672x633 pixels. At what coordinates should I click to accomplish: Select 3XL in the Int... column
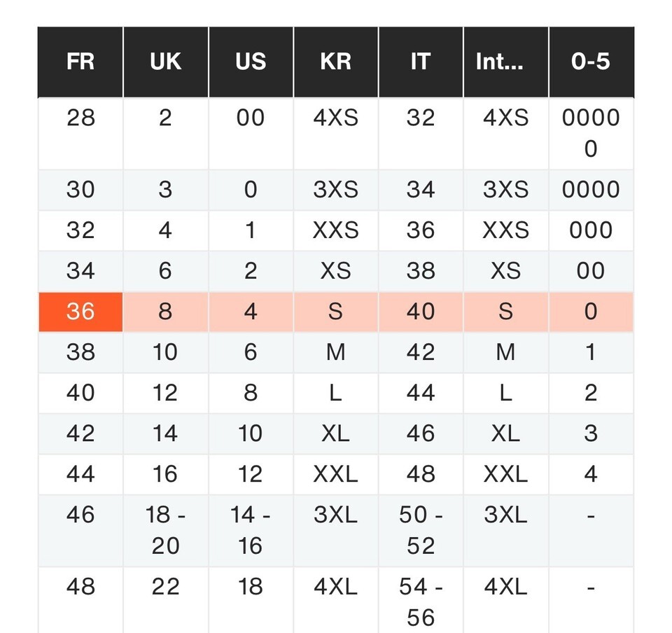point(505,515)
